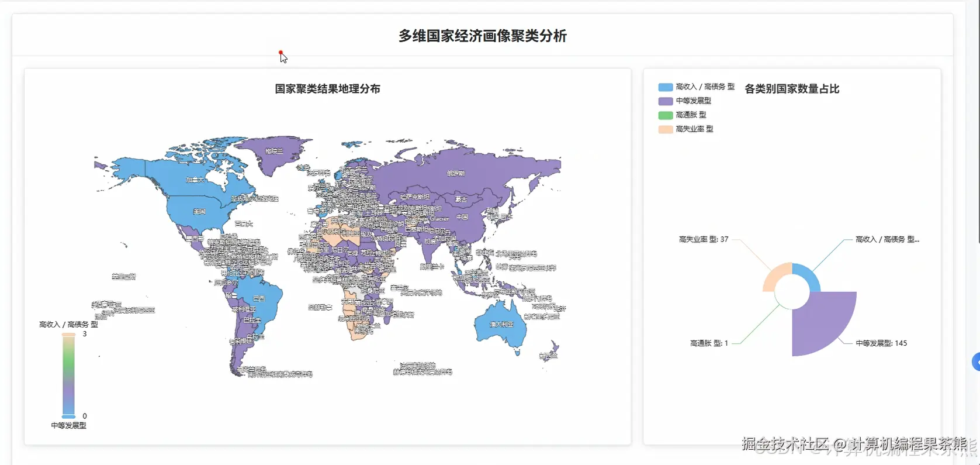Toggle the 高收入 / 高债务 型 legend item
980x465 pixels.
[x=696, y=87]
